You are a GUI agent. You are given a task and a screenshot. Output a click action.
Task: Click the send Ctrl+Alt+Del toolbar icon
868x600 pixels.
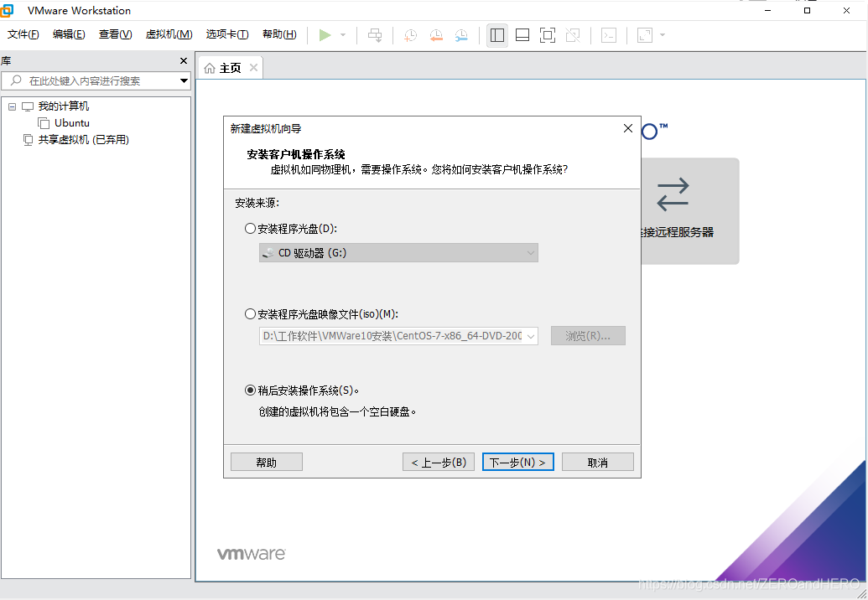pyautogui.click(x=375, y=35)
